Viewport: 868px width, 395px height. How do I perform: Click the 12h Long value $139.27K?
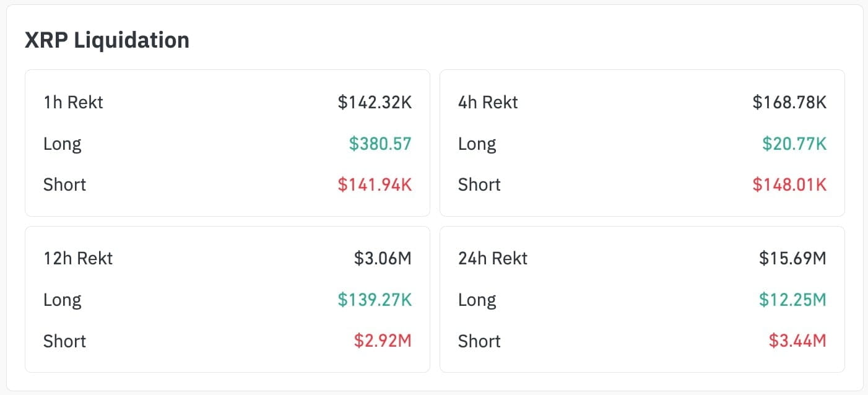click(375, 300)
